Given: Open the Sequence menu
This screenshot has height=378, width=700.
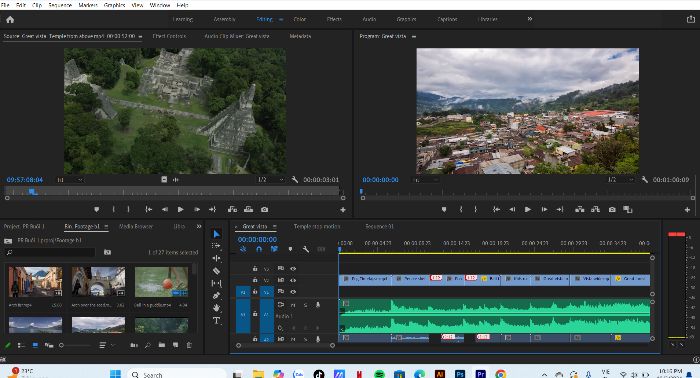Looking at the screenshot, I should click(x=60, y=5).
